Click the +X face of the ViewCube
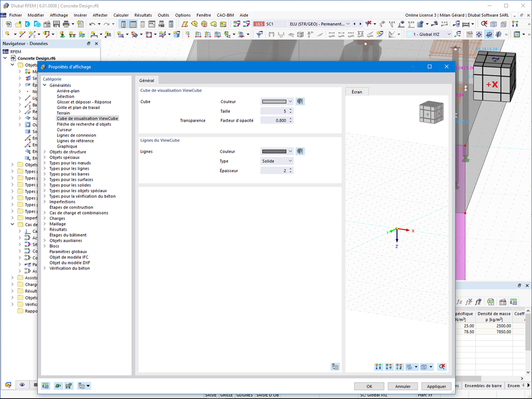 point(492,85)
